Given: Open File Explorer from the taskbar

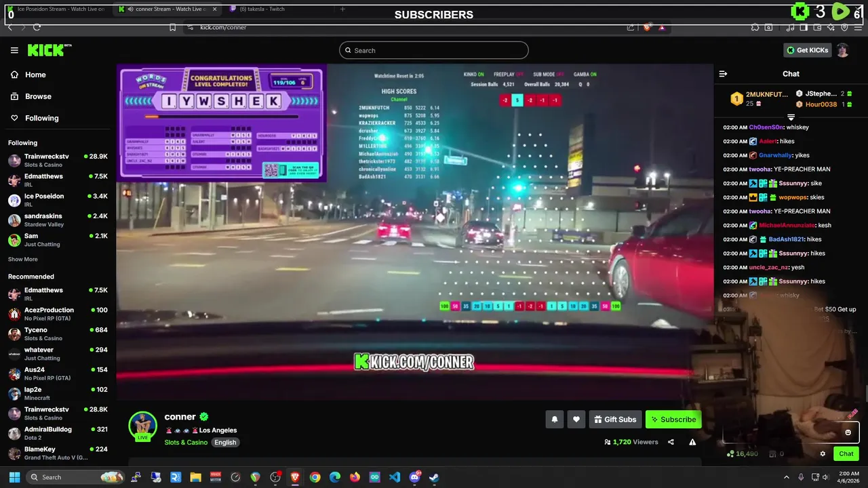Looking at the screenshot, I should coord(195,477).
